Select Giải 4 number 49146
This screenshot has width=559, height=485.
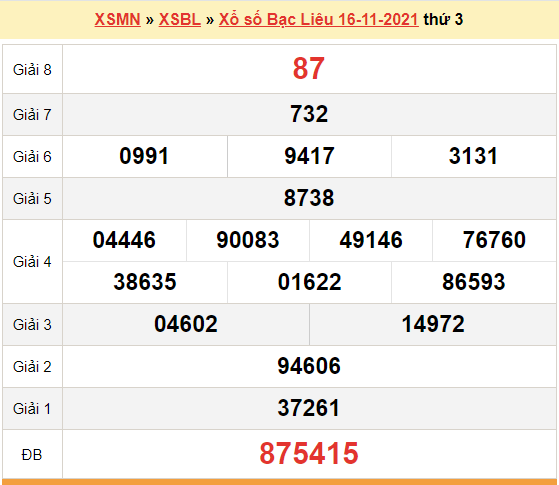(371, 240)
